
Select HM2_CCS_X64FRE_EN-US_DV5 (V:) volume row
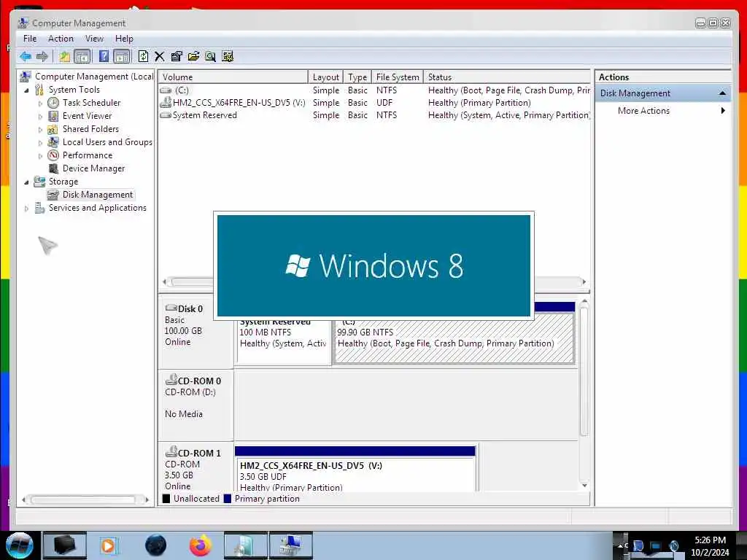pos(374,102)
